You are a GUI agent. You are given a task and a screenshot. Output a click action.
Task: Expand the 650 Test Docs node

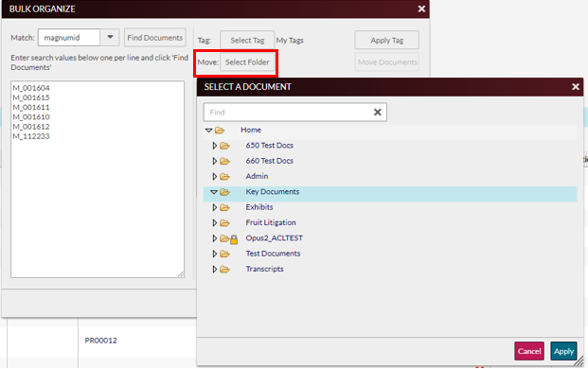click(x=215, y=146)
